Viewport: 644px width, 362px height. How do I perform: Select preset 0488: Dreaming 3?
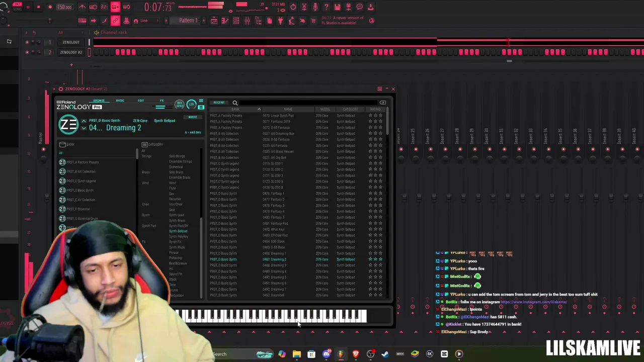pyautogui.click(x=275, y=265)
